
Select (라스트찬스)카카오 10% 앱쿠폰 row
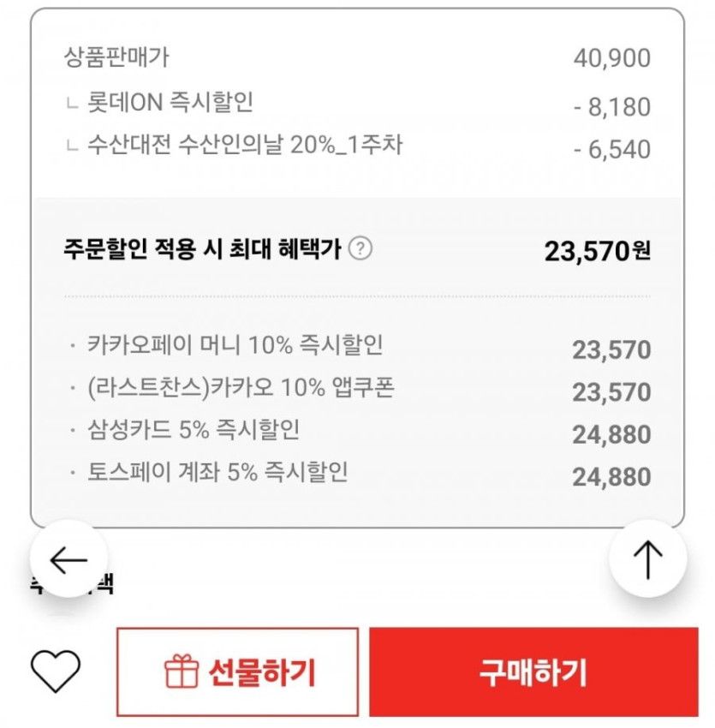pyautogui.click(x=241, y=389)
